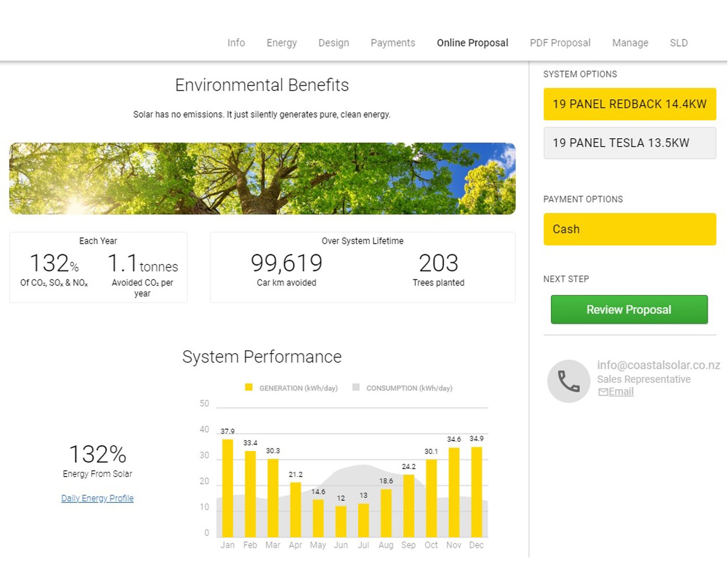Click the yellow Generation legend square
The height and width of the screenshot is (582, 728).
pyautogui.click(x=248, y=388)
